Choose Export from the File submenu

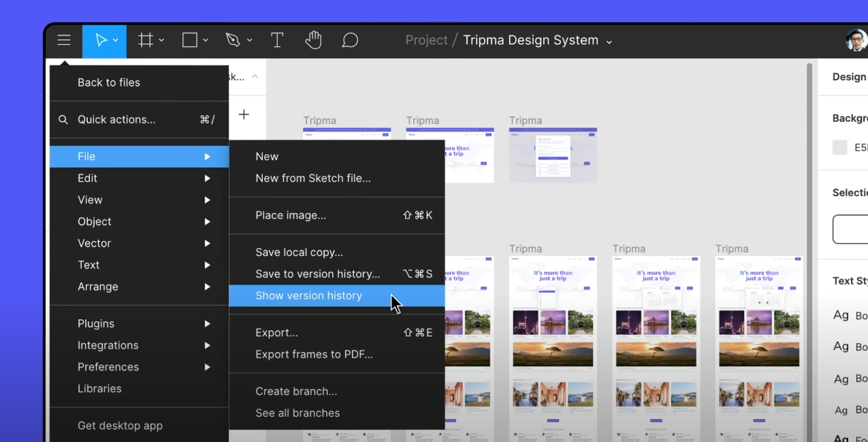(337, 333)
